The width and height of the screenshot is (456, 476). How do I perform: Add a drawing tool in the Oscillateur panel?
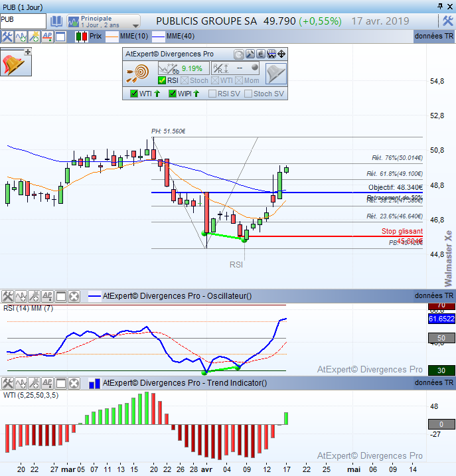click(35, 296)
